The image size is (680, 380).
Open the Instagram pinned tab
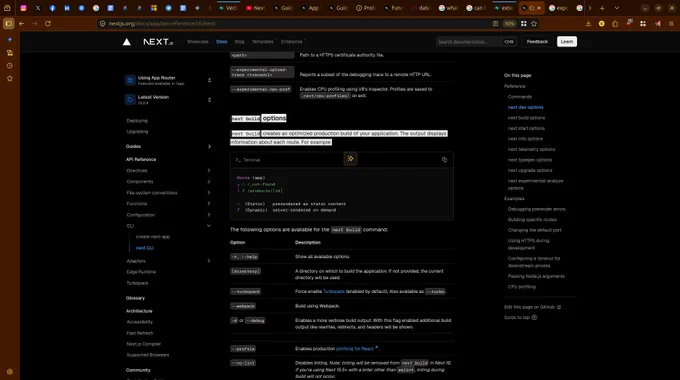[x=23, y=8]
